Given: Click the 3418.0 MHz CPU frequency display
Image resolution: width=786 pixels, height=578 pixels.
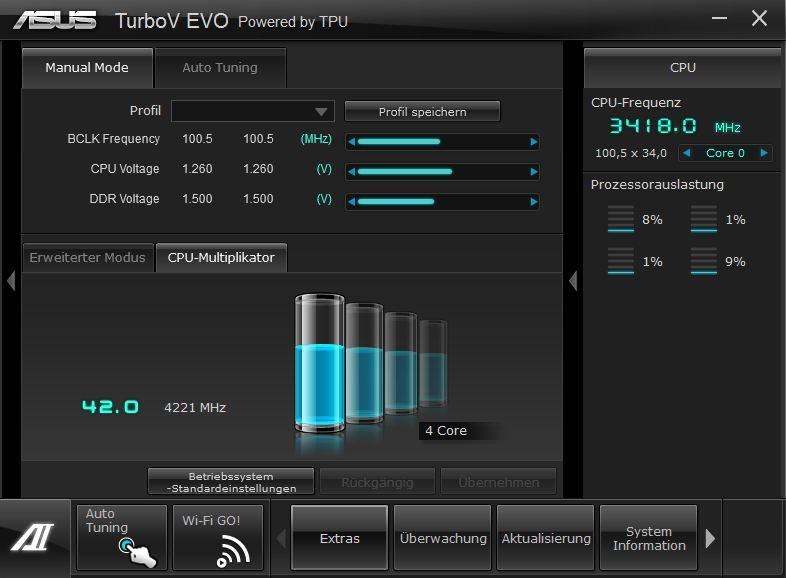Looking at the screenshot, I should 675,126.
